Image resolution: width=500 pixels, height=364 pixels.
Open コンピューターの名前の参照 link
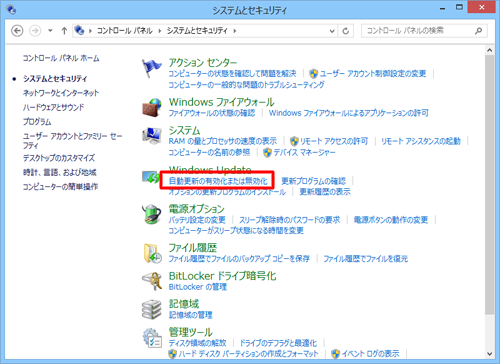click(x=209, y=152)
